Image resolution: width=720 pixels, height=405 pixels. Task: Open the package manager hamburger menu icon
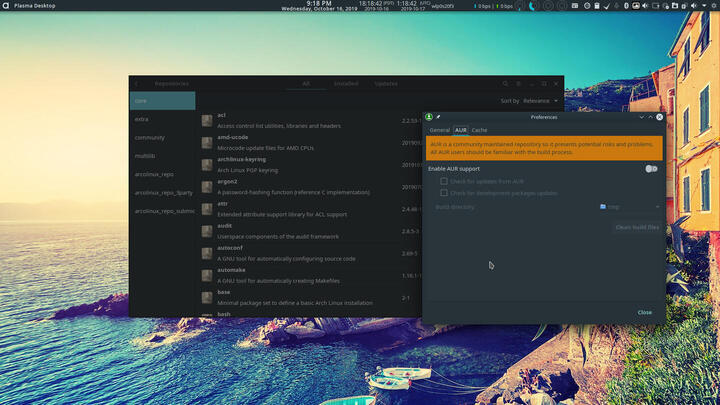(x=518, y=84)
